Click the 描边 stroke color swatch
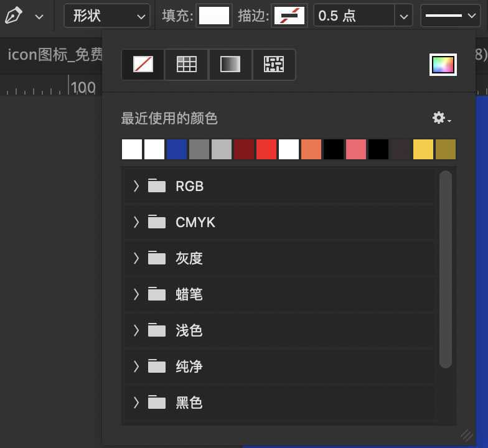488x448 pixels. (290, 16)
